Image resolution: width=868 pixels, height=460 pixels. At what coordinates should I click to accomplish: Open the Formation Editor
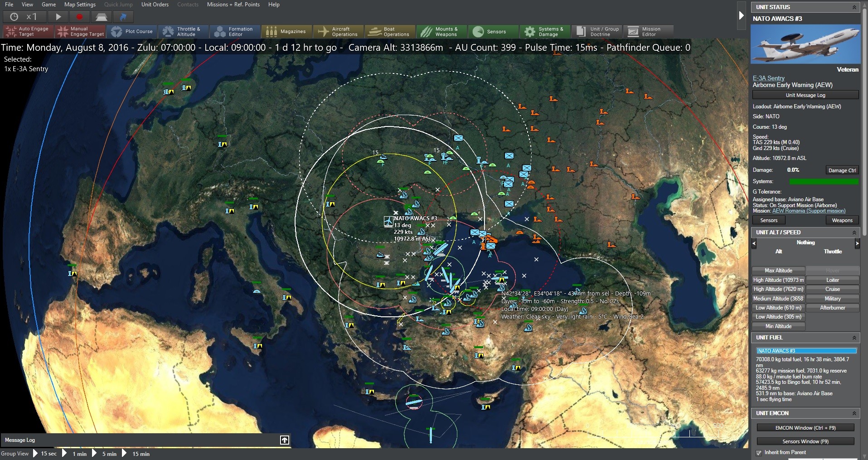coord(234,31)
